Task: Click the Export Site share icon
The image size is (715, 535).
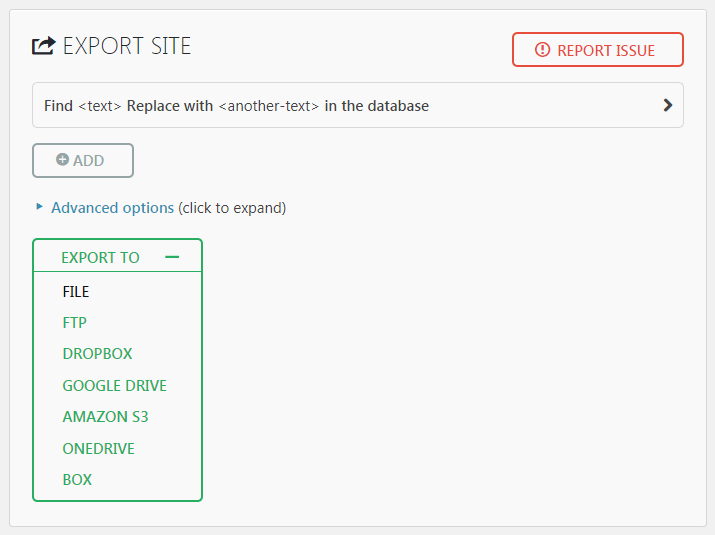Action: point(44,46)
